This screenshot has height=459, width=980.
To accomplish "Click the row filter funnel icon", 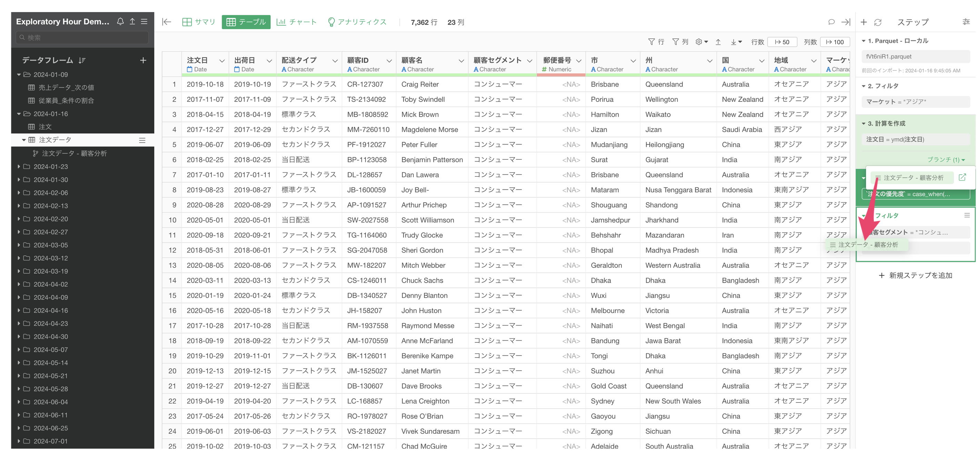I will 651,42.
